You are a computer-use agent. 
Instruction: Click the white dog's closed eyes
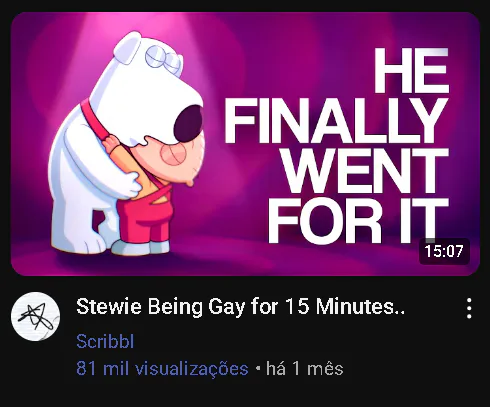coord(164,59)
